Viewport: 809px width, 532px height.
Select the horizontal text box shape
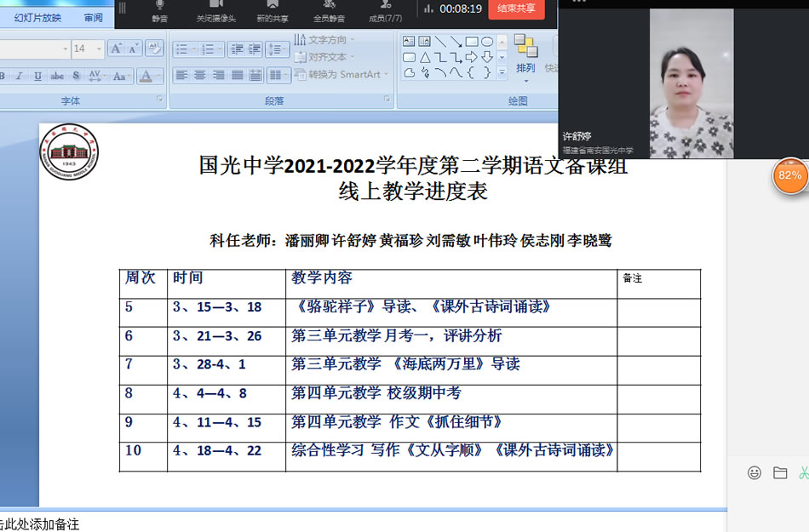click(409, 41)
